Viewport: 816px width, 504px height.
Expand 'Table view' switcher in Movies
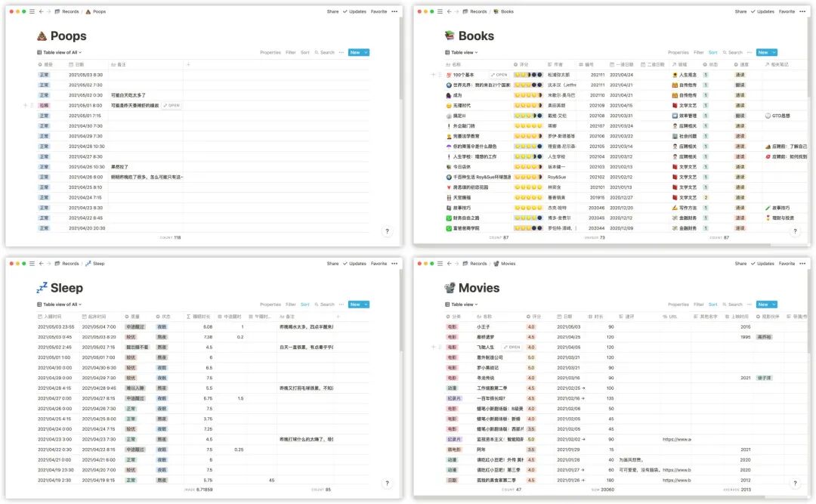(x=461, y=305)
